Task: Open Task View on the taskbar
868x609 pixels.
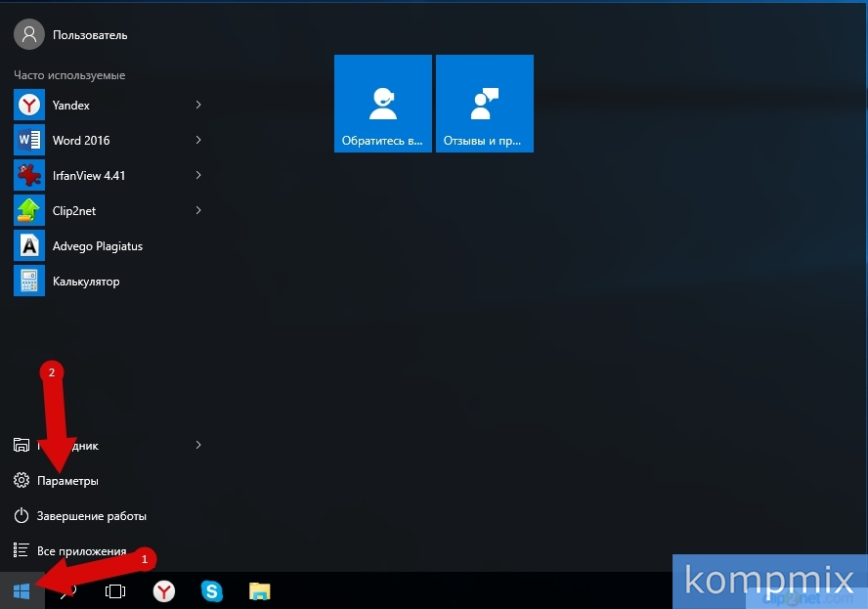Action: [x=115, y=591]
